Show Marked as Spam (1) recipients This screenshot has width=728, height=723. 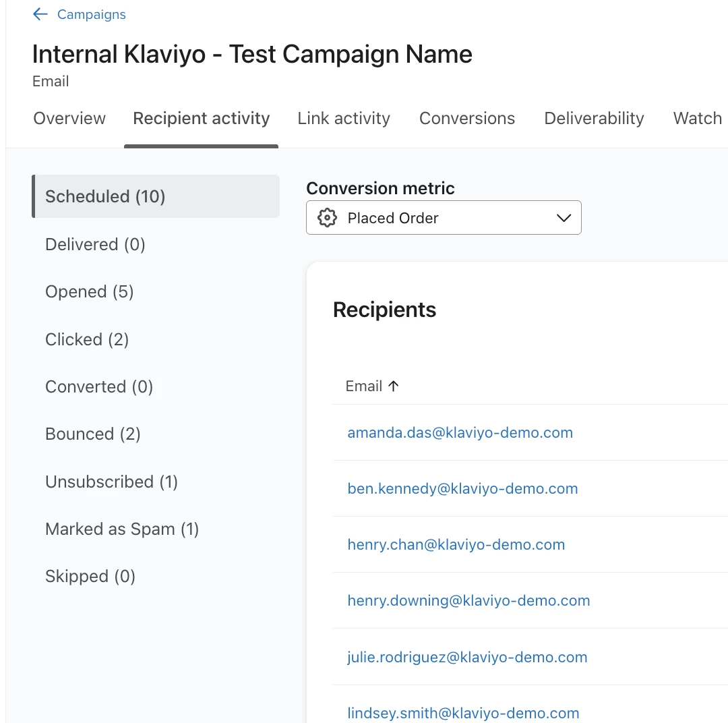[122, 529]
